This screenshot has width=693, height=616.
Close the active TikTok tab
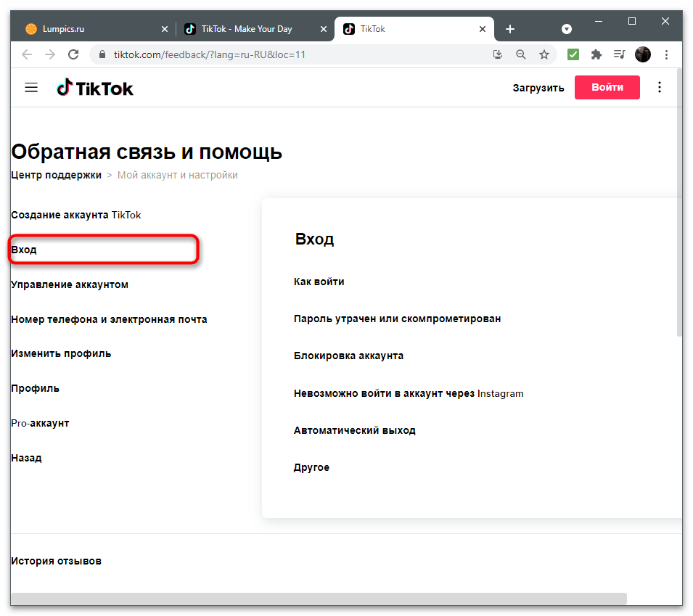tap(483, 29)
